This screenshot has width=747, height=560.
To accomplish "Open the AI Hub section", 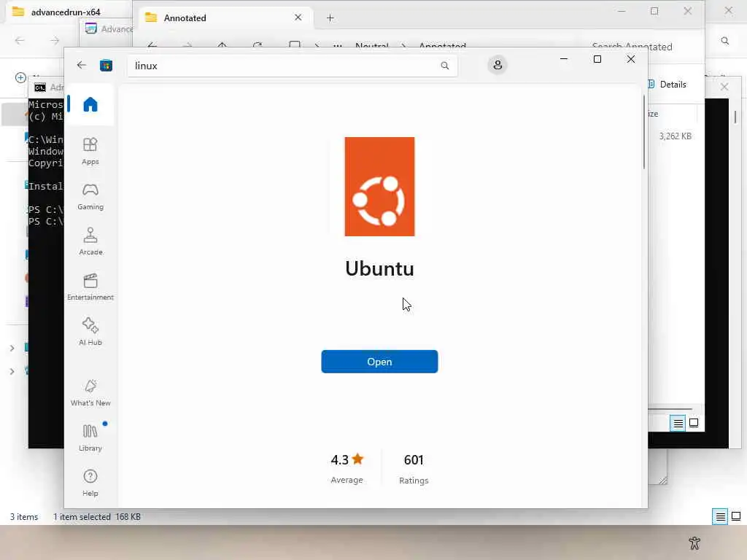I will click(x=90, y=332).
